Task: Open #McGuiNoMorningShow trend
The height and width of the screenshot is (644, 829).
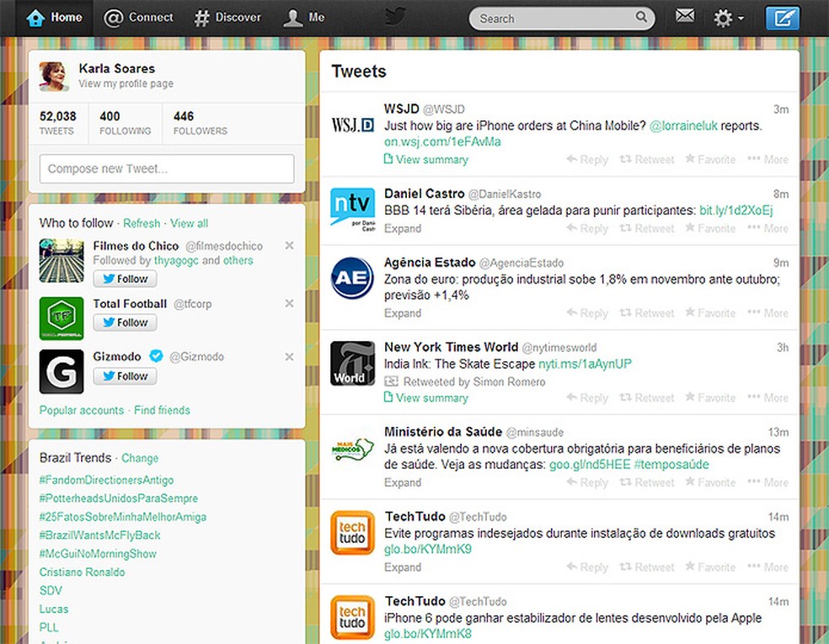Action: click(98, 554)
